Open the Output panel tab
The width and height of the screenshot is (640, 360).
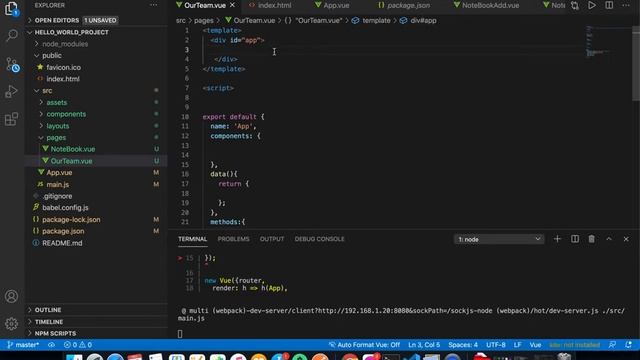(x=272, y=239)
